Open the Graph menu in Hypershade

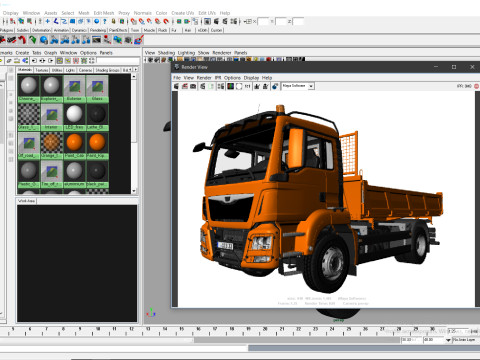[50, 53]
